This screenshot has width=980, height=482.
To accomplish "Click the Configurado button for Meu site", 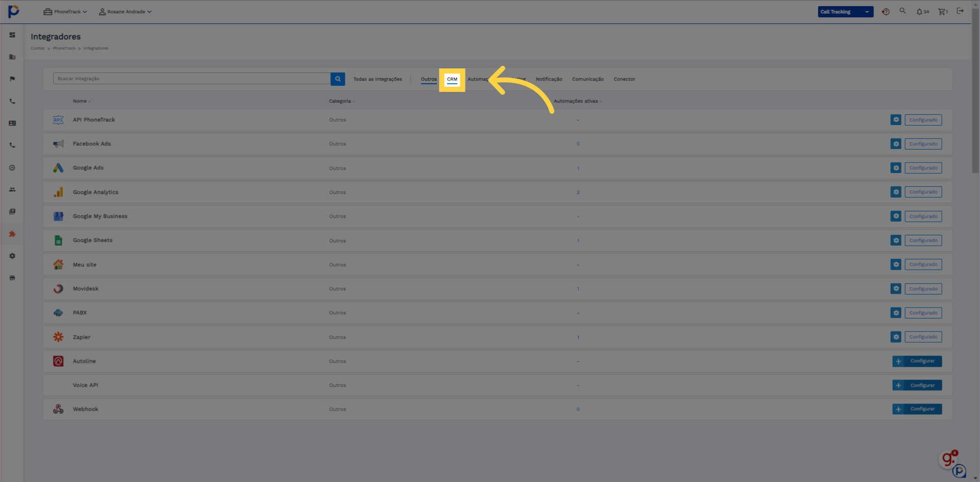I will coord(923,264).
